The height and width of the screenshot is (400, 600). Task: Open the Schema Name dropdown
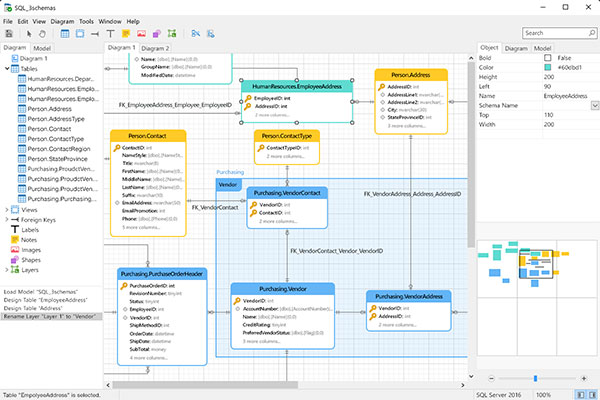click(x=594, y=105)
